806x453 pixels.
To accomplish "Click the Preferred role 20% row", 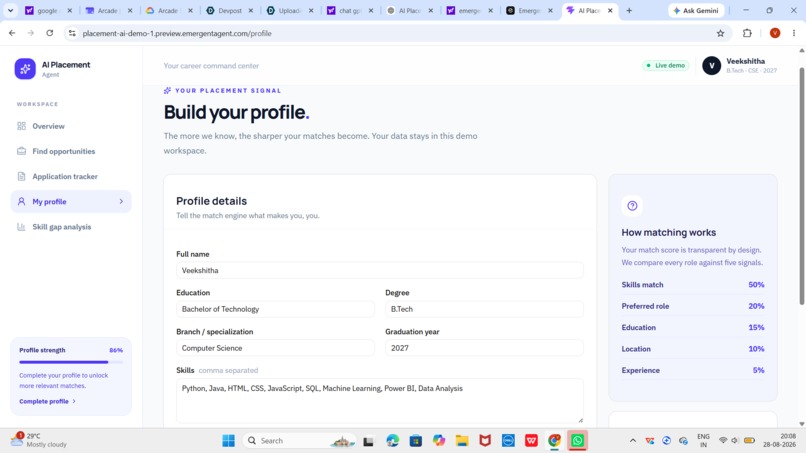I will pos(692,306).
